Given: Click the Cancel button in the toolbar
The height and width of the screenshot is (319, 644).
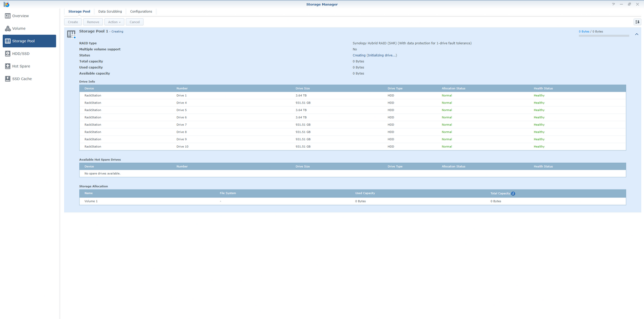Looking at the screenshot, I should pos(134,21).
